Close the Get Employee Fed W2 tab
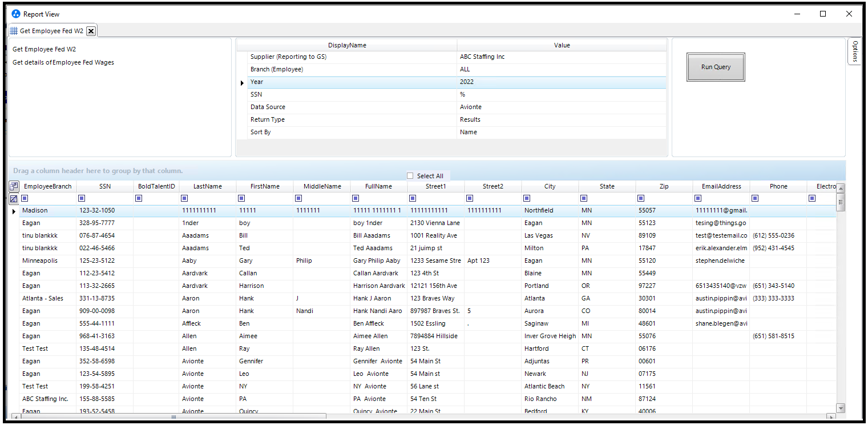Viewport: 868px width, 425px height. (91, 31)
